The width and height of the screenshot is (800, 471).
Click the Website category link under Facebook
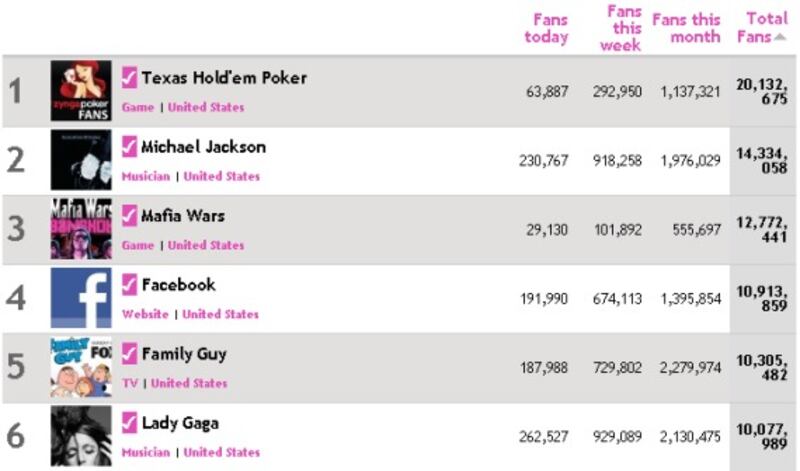tap(145, 314)
